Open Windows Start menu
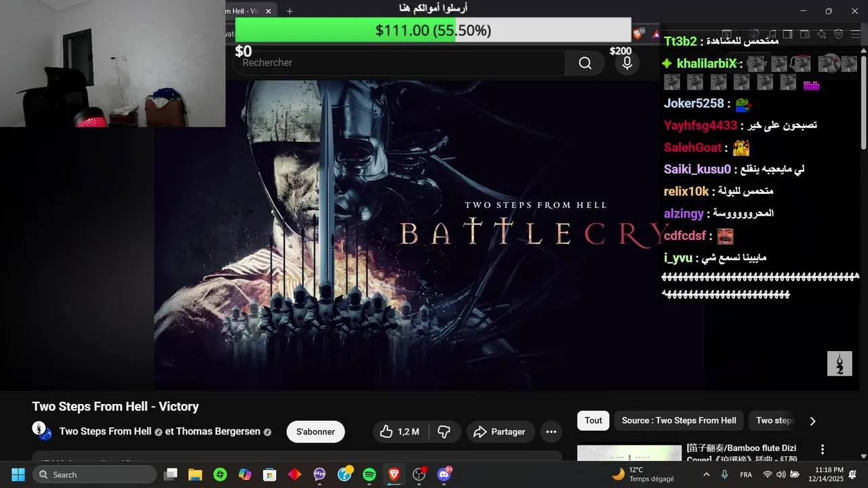 click(18, 474)
